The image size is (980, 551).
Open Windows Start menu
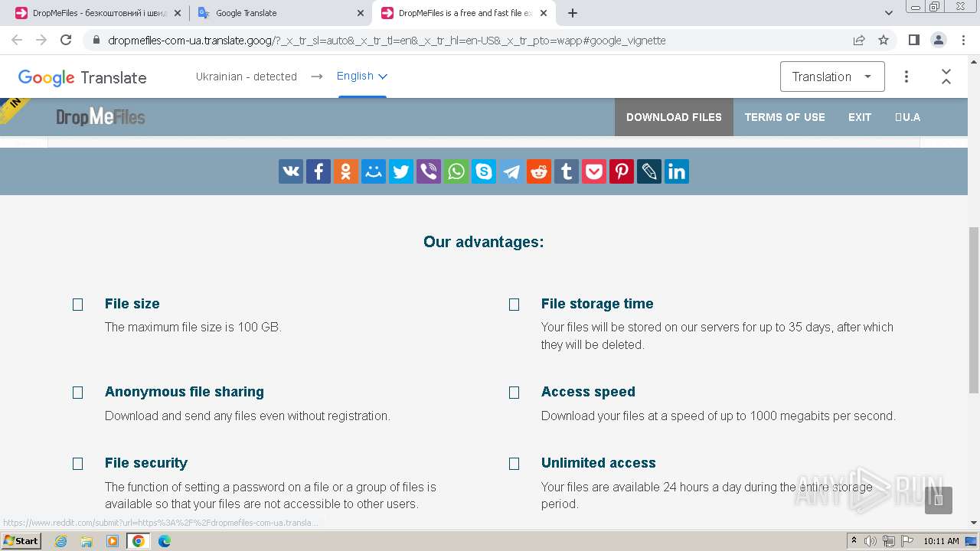[x=21, y=540]
